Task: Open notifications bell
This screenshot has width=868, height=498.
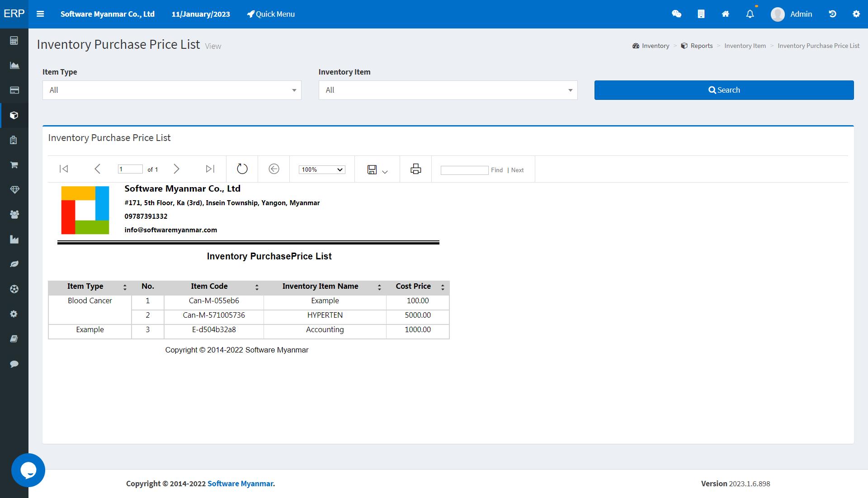Action: click(x=750, y=14)
